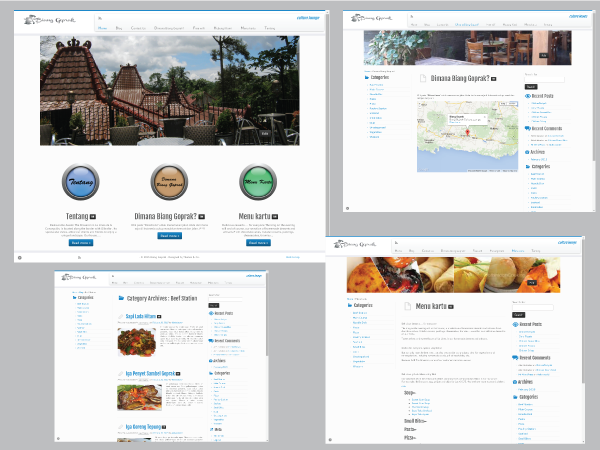Select the highlighted Menu kartu nav item on the Menu kartu page
Image resolution: width=600 pixels, height=450 pixels.
click(518, 251)
